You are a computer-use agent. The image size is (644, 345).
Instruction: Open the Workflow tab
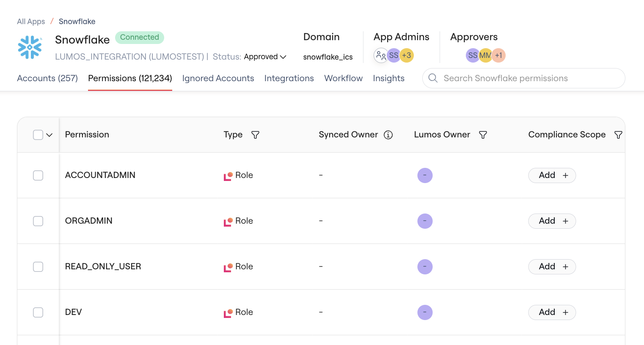[343, 78]
